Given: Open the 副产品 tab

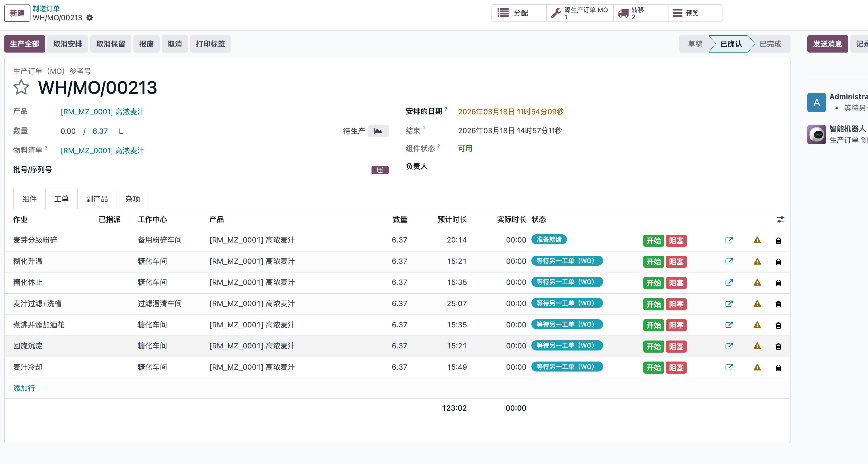Looking at the screenshot, I should point(97,199).
